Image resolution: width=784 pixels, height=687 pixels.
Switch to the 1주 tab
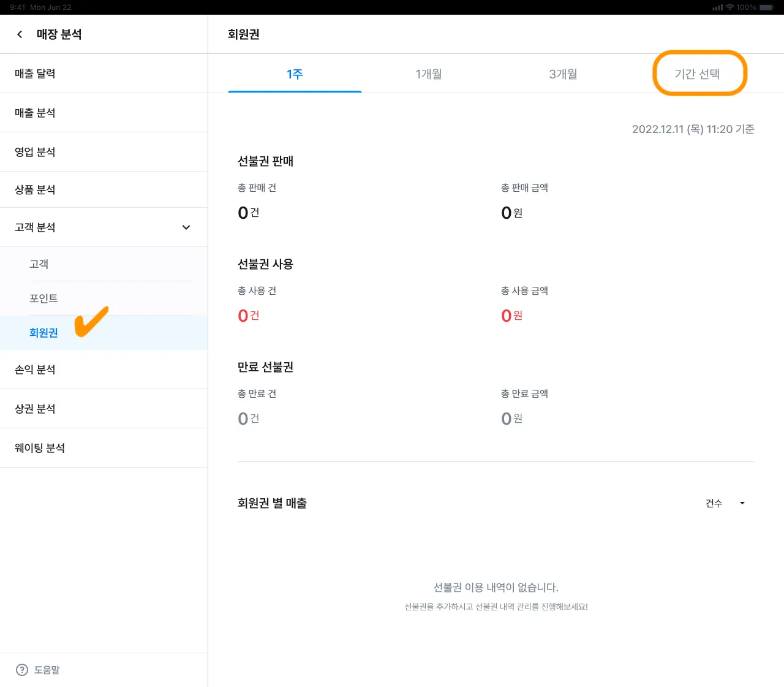pyautogui.click(x=295, y=74)
